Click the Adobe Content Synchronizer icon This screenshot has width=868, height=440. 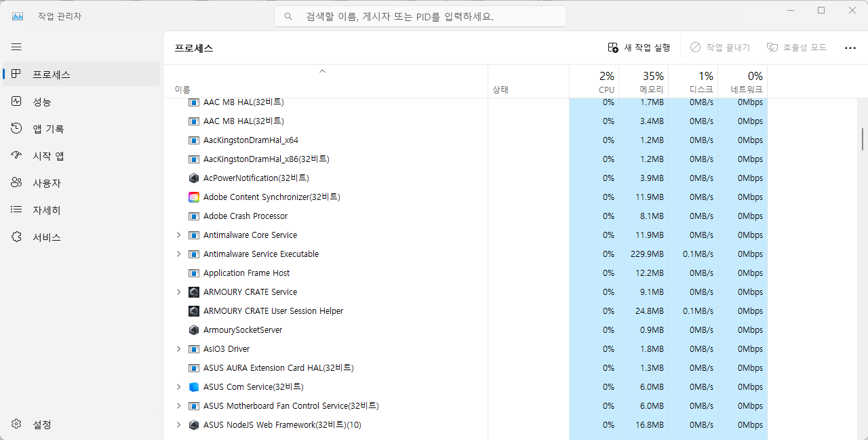point(194,197)
